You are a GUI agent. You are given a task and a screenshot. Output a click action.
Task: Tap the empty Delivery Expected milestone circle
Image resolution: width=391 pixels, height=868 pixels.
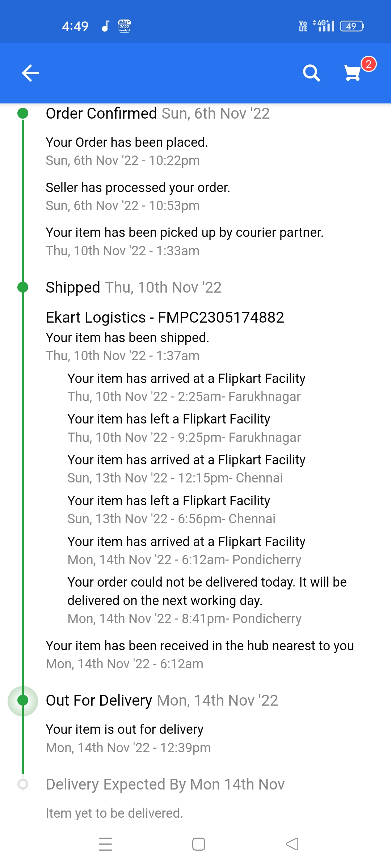23,784
